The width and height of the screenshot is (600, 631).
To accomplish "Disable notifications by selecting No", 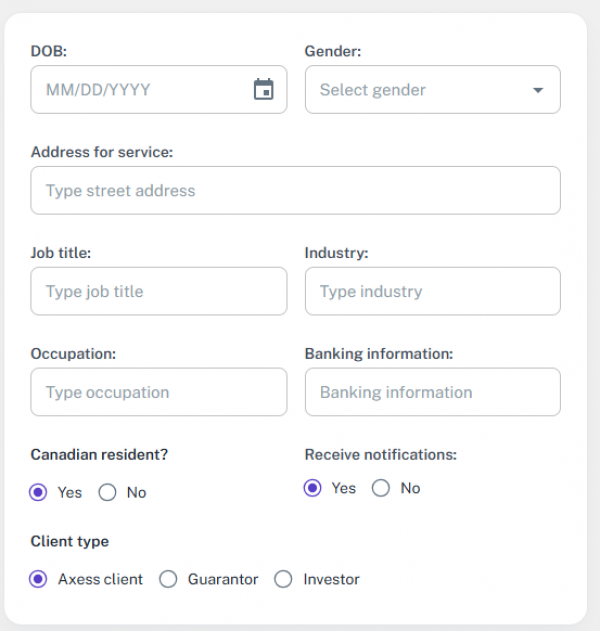I will 381,489.
